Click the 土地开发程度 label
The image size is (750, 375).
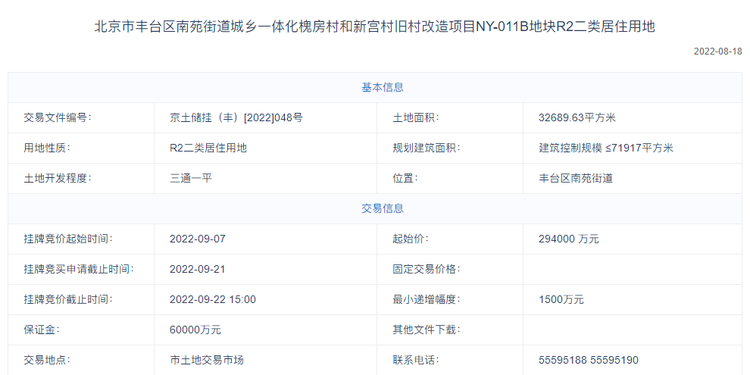(57, 178)
